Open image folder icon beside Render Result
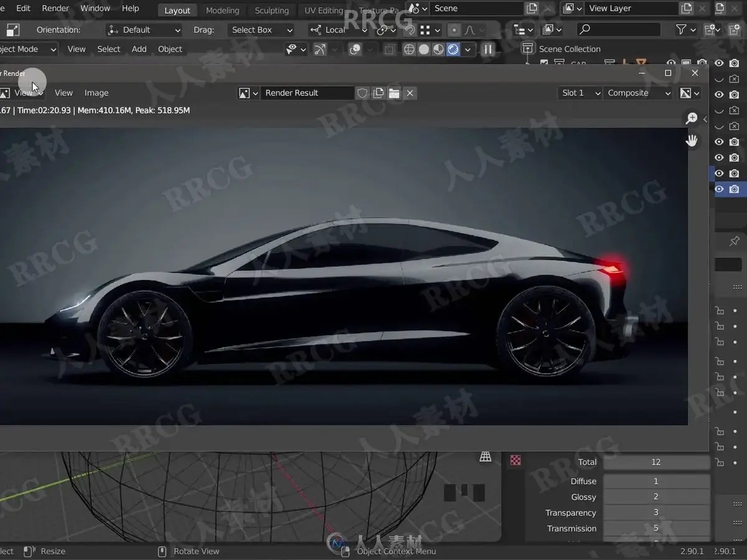 pyautogui.click(x=393, y=93)
